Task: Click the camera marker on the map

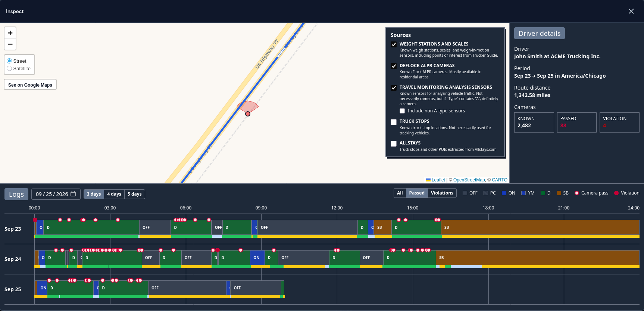Action: [248, 114]
